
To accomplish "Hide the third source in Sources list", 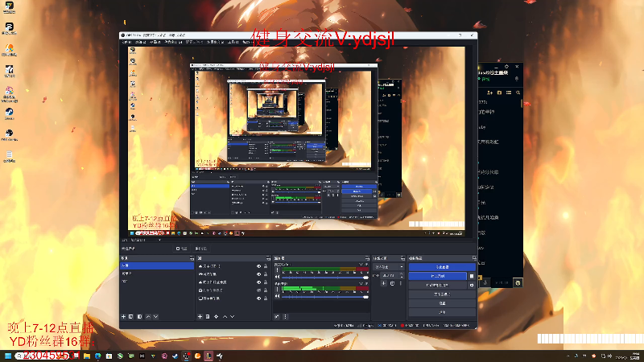I will tap(258, 282).
